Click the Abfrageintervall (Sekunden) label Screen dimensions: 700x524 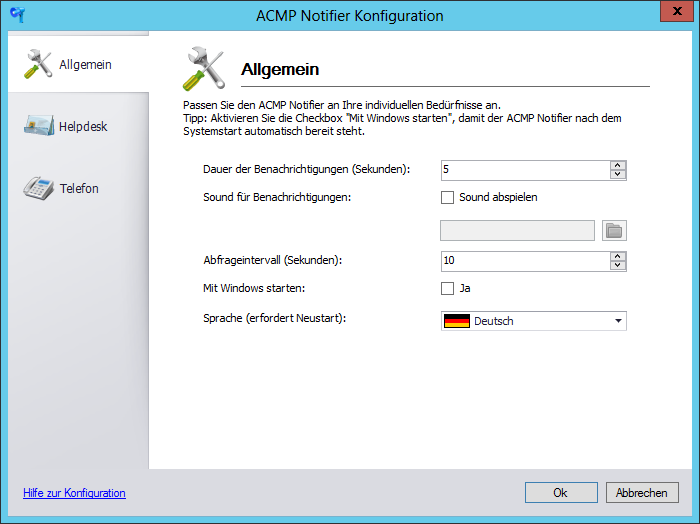point(273,260)
